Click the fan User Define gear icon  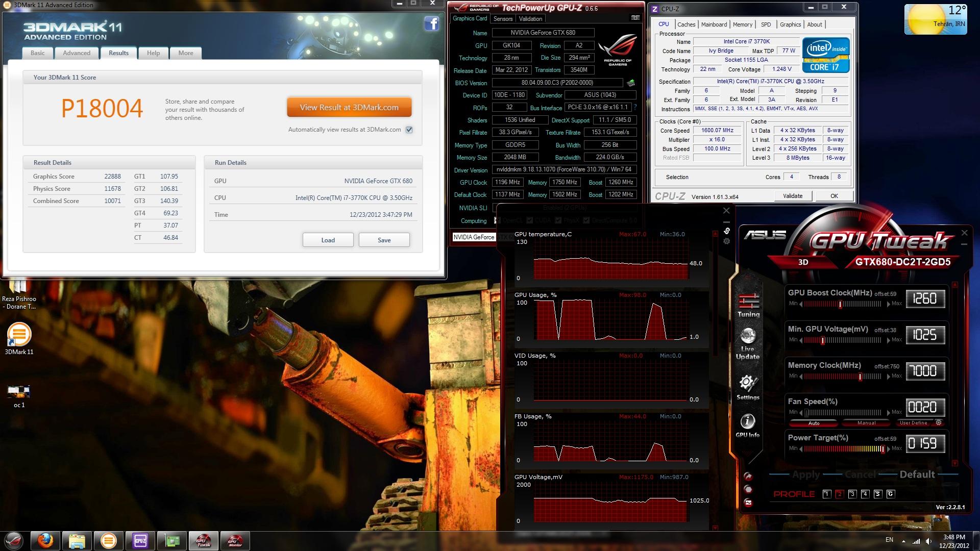point(938,422)
